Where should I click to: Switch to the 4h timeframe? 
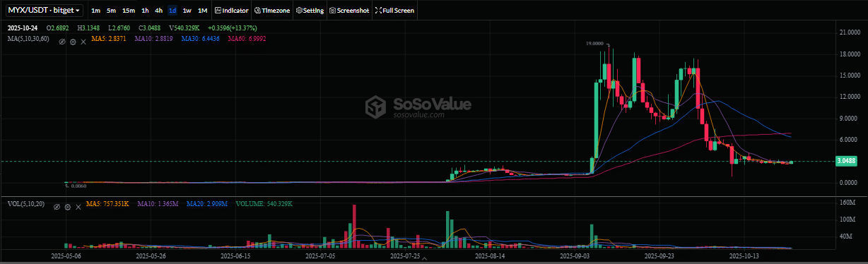point(159,11)
